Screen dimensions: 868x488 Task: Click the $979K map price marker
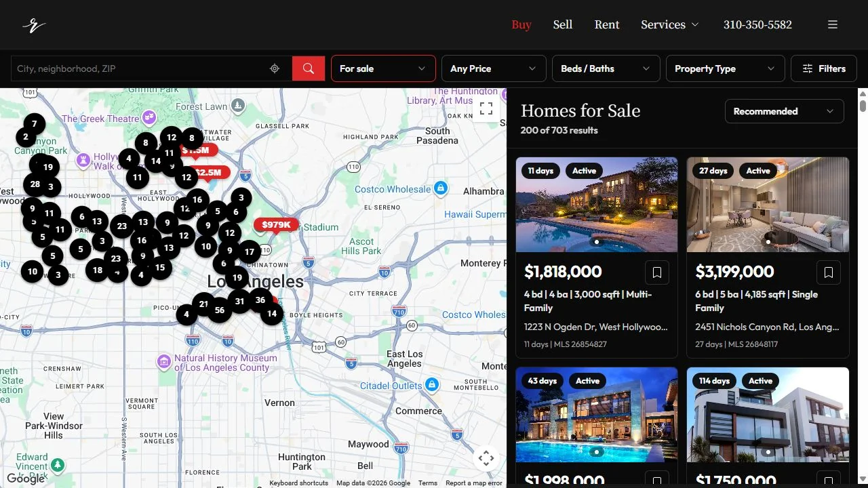point(276,225)
